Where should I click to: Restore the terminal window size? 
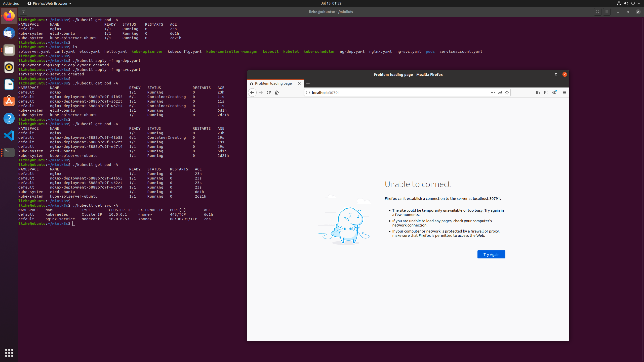(x=628, y=12)
